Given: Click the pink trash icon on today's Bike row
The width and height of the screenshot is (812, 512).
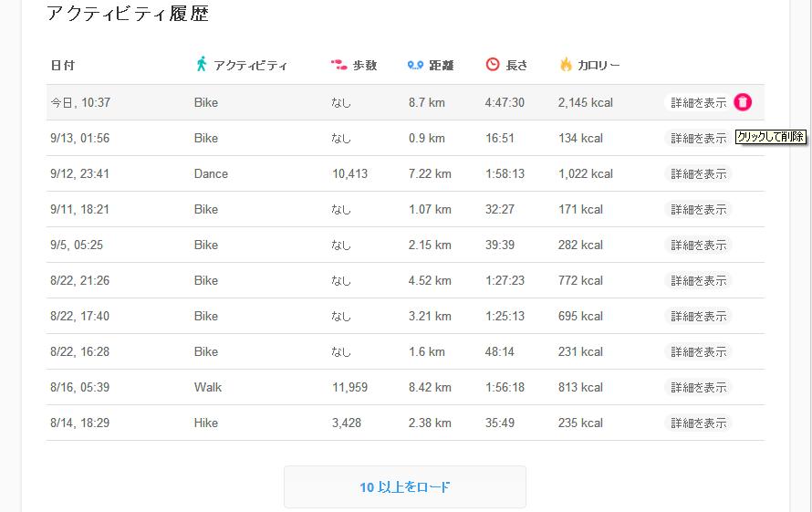Looking at the screenshot, I should (743, 102).
